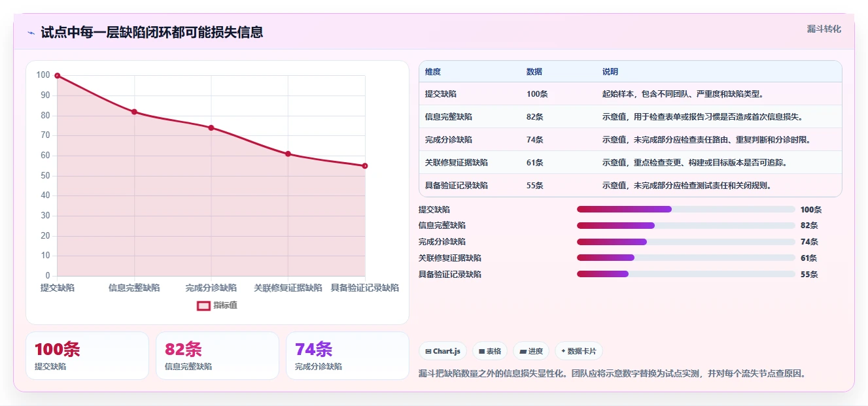This screenshot has width=868, height=406.
Task: Click the 提交缺陷 x-axis label
Action: (x=58, y=288)
